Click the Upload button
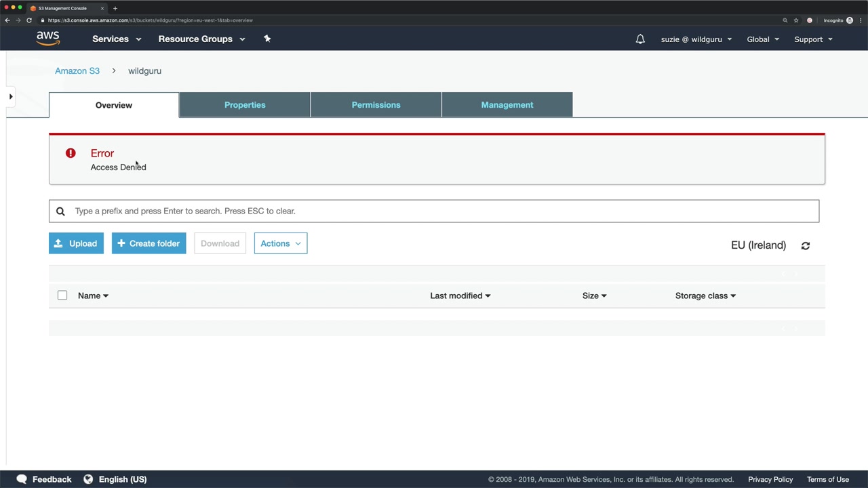868x488 pixels. (76, 243)
